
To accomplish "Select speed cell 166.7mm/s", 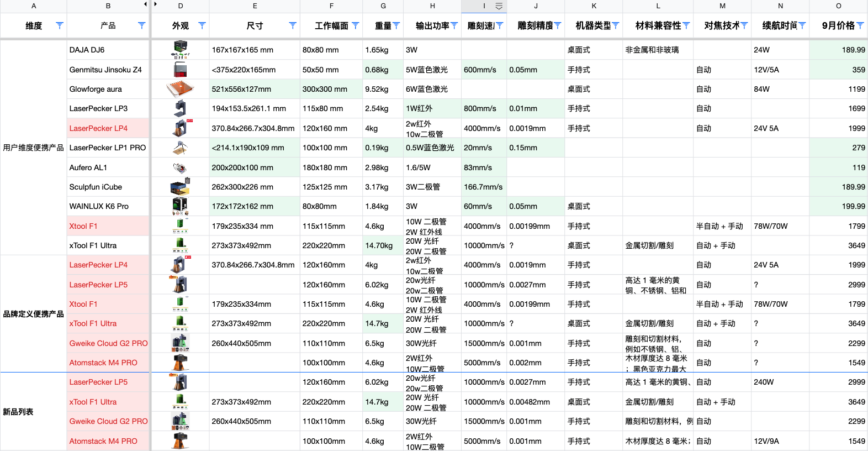I will pos(484,187).
